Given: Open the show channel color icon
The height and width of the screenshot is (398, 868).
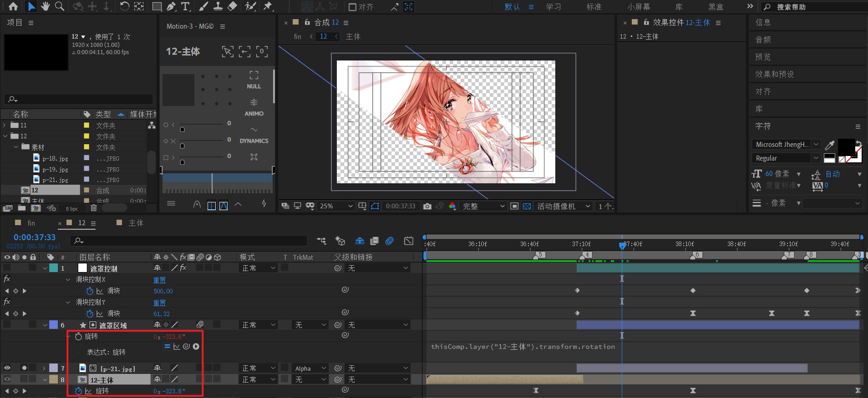Looking at the screenshot, I should (x=452, y=206).
